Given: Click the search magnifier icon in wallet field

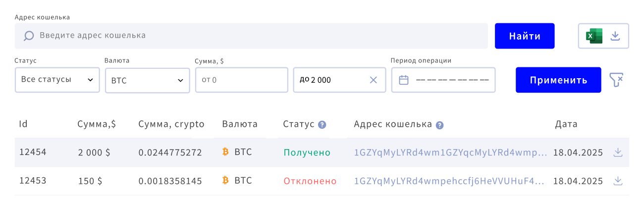Looking at the screenshot, I should pyautogui.click(x=29, y=36).
